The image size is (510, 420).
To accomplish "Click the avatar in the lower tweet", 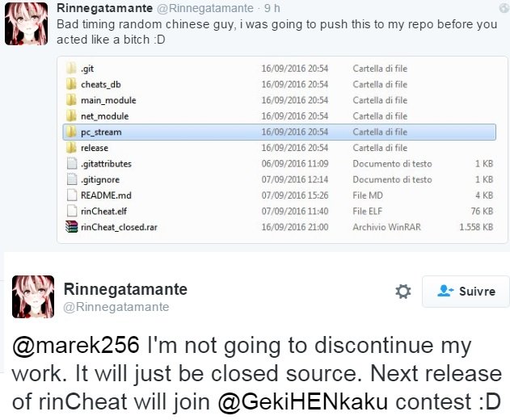I will coord(33,296).
